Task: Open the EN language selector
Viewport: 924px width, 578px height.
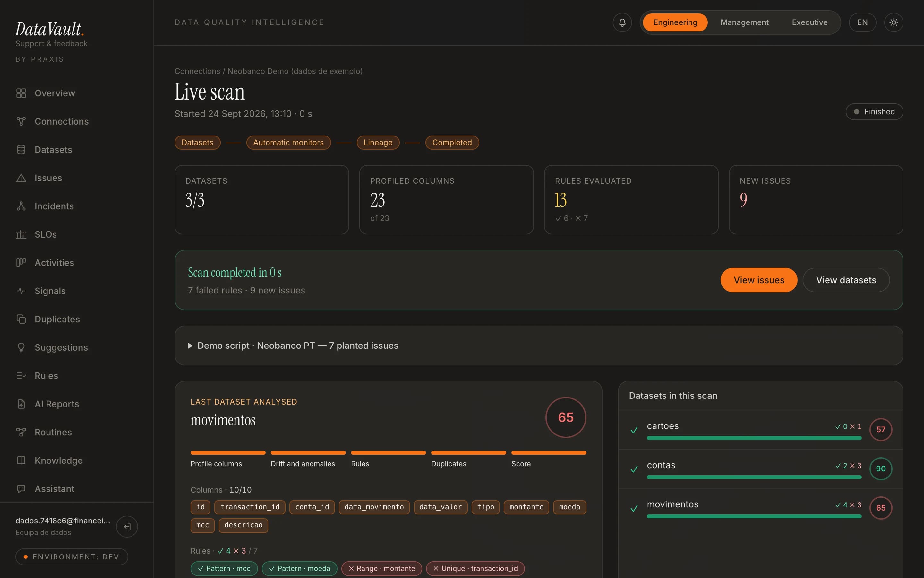Action: point(862,22)
